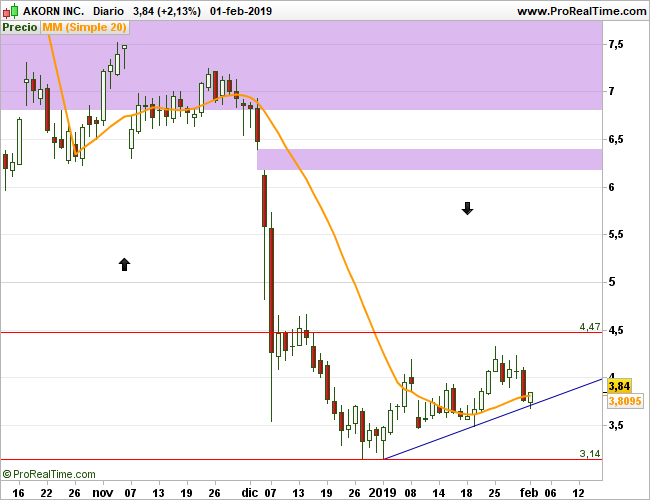650x500 pixels.
Task: Click the 4,5 price axis label
Action: pyautogui.click(x=616, y=330)
